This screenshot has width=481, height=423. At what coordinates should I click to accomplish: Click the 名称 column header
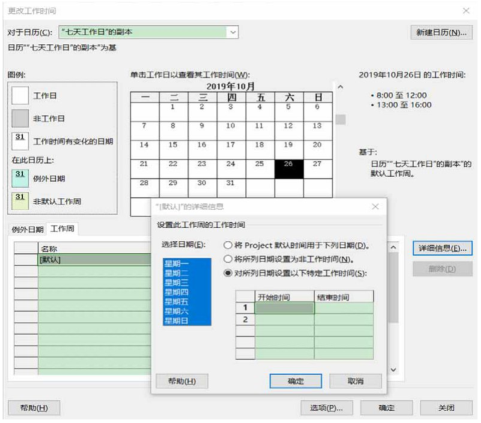pos(94,248)
